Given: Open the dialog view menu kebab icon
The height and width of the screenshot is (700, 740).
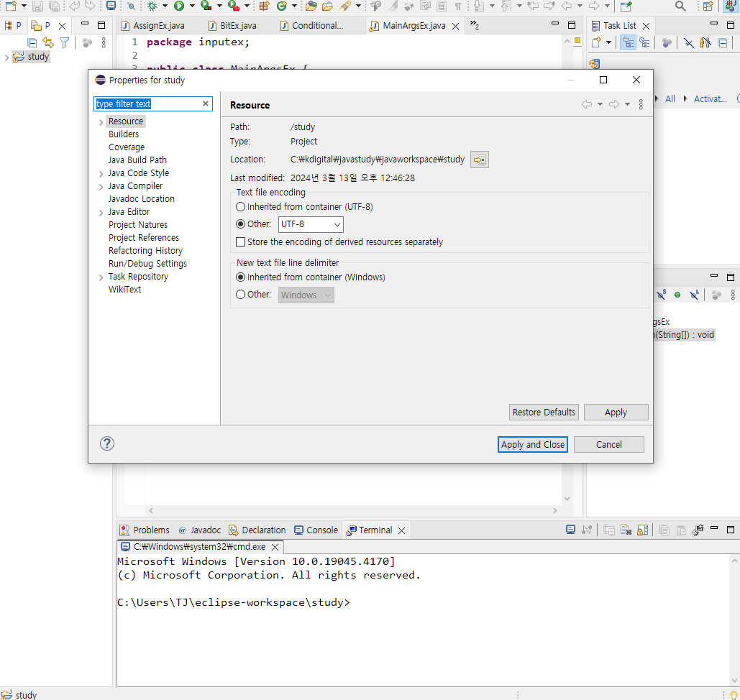Looking at the screenshot, I should (x=641, y=104).
